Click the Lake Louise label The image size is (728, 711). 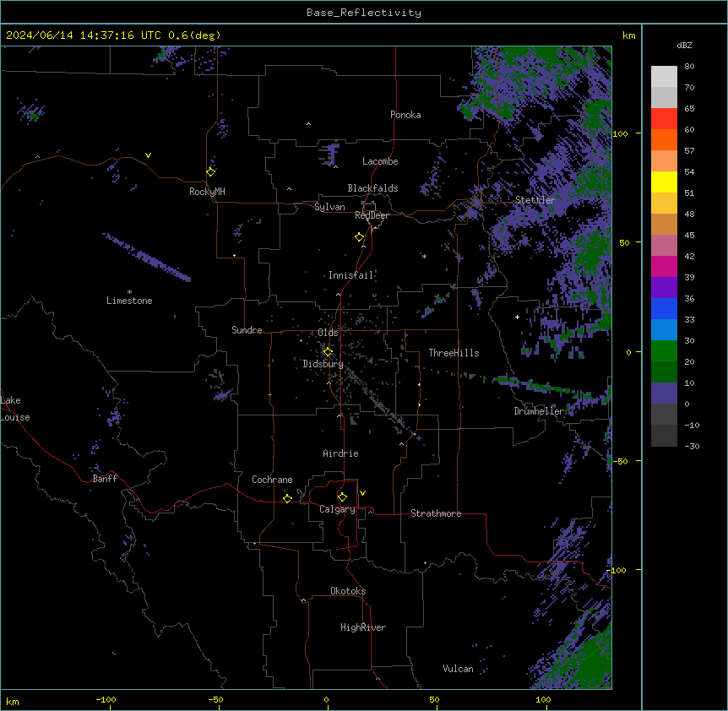click(x=15, y=409)
